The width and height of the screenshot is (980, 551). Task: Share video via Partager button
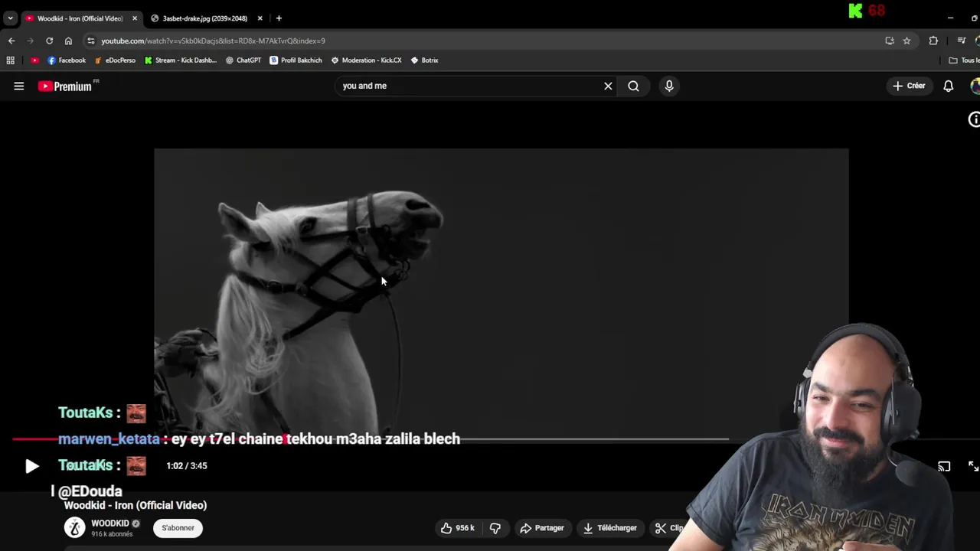tap(541, 528)
